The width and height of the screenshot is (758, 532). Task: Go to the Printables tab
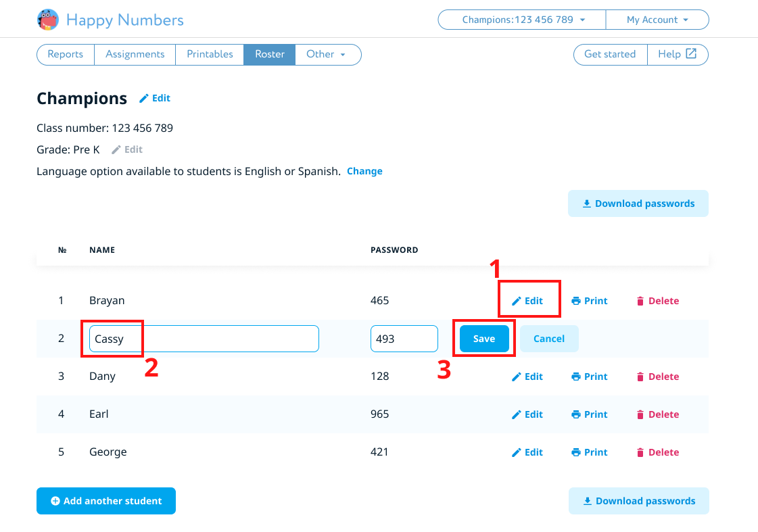pos(210,54)
